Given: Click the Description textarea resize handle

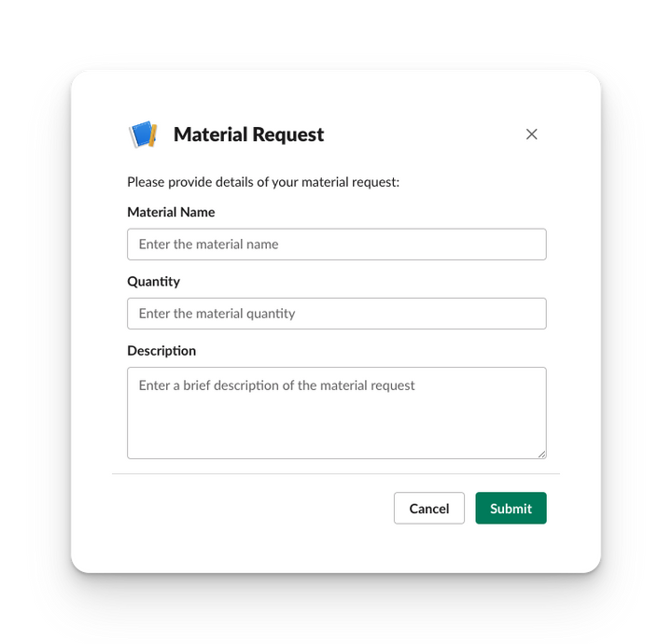Looking at the screenshot, I should coord(541,454).
